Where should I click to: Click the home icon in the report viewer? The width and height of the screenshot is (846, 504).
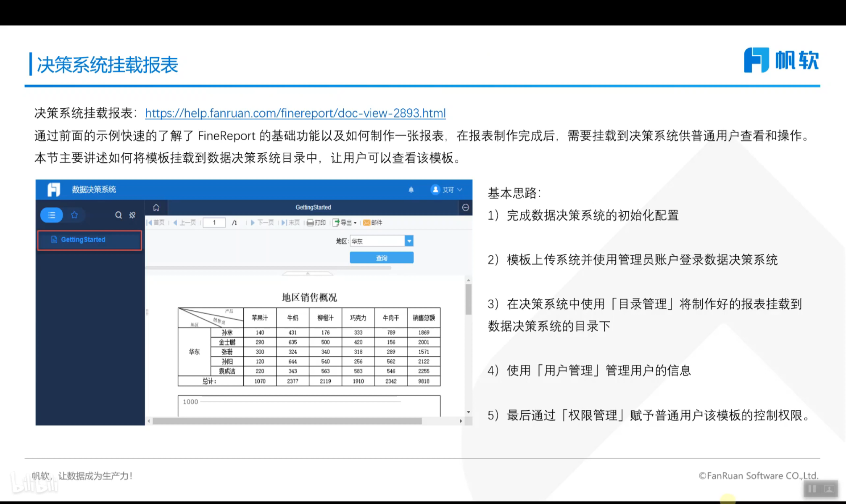(x=156, y=207)
